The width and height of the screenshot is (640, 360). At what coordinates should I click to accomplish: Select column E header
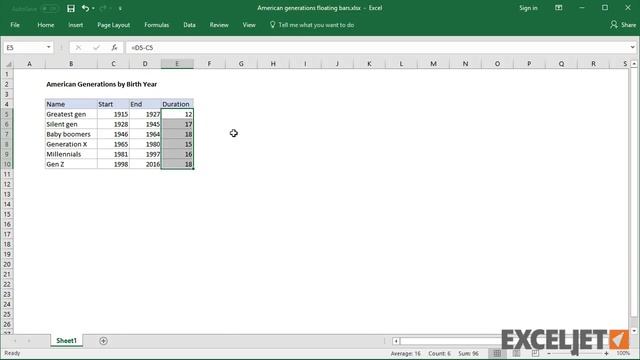point(177,64)
